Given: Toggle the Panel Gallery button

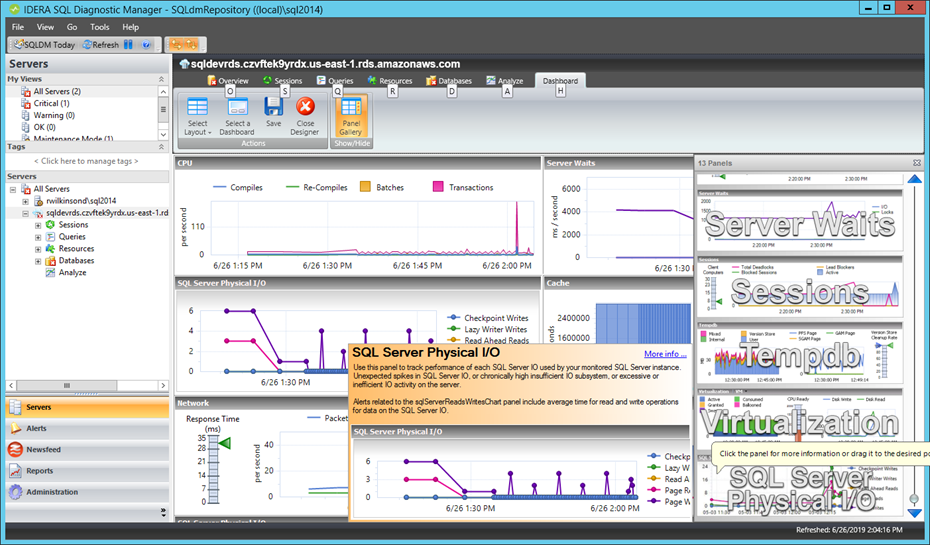Looking at the screenshot, I should click(x=351, y=116).
